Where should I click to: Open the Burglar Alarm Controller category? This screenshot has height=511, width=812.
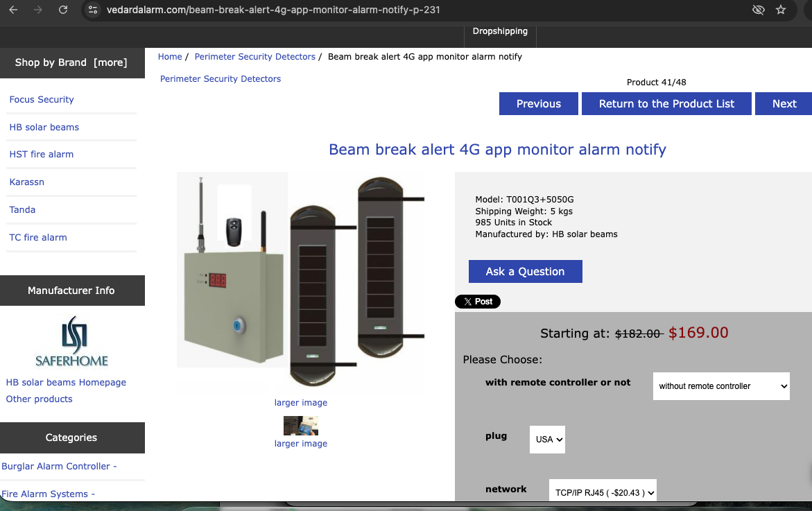click(59, 467)
